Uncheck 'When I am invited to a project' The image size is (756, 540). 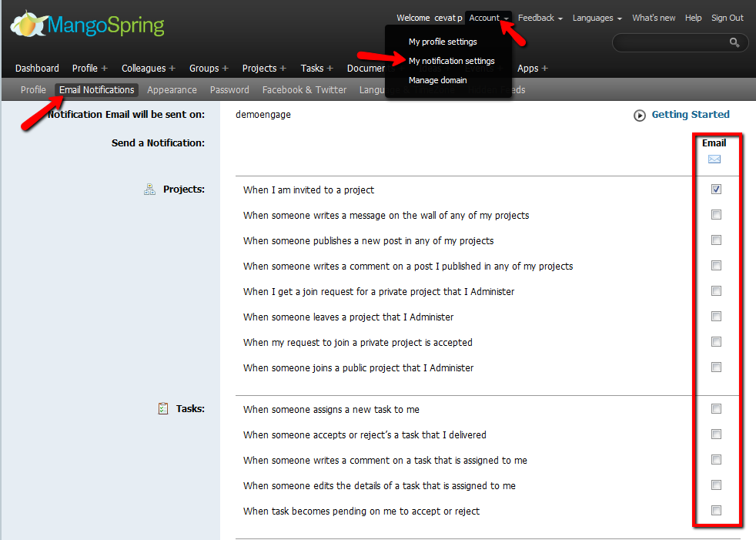[717, 190]
